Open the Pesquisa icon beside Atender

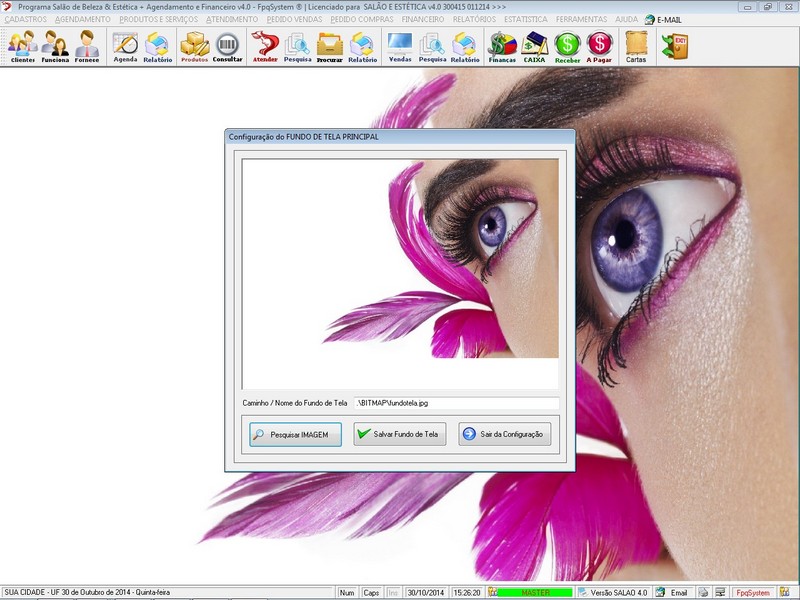[297, 46]
